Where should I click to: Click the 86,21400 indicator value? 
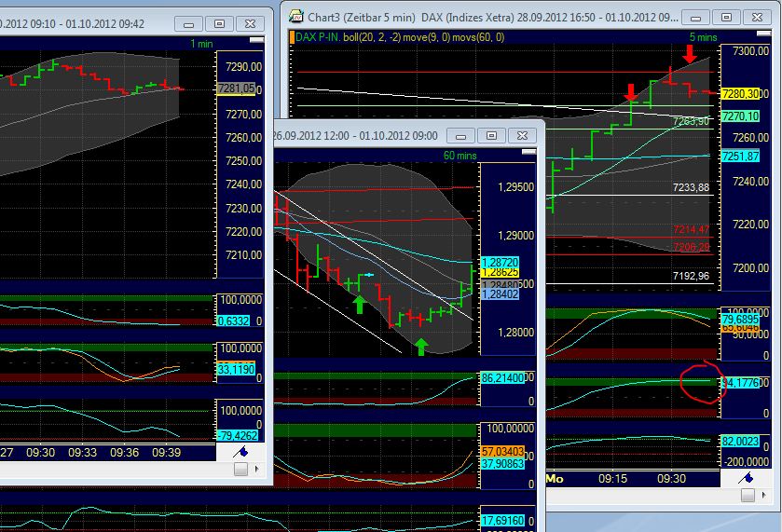[502, 378]
